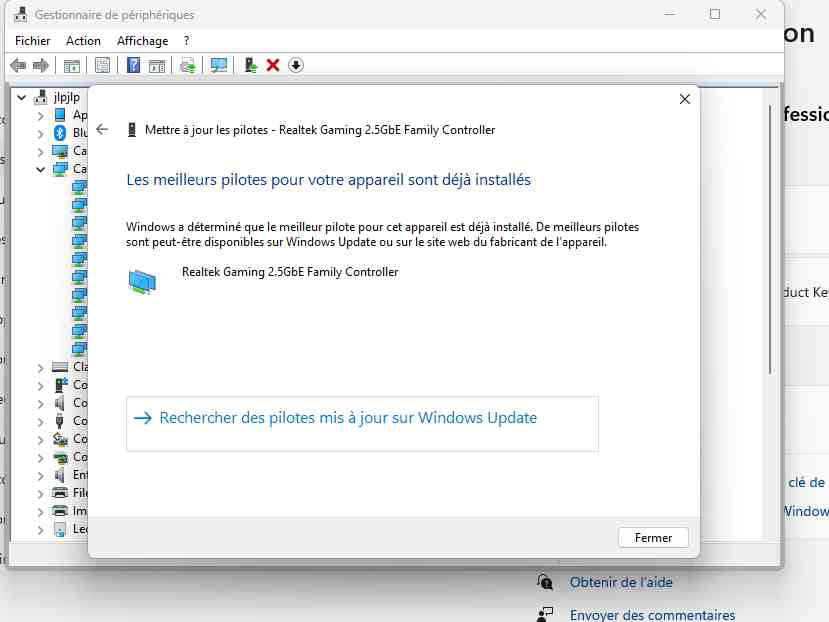Image resolution: width=829 pixels, height=622 pixels.
Task: Click 'Realtek Gaming 2.5GbE Family Controller' device label
Action: coord(290,272)
